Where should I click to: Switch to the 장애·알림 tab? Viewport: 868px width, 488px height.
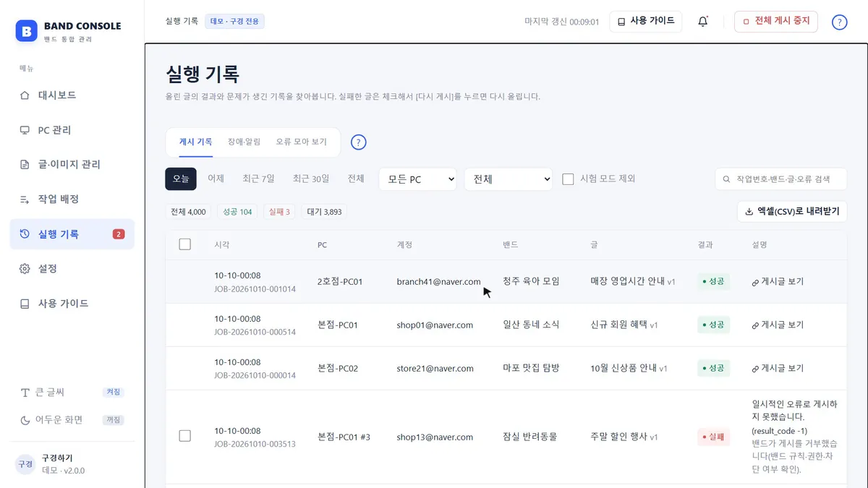coord(244,142)
